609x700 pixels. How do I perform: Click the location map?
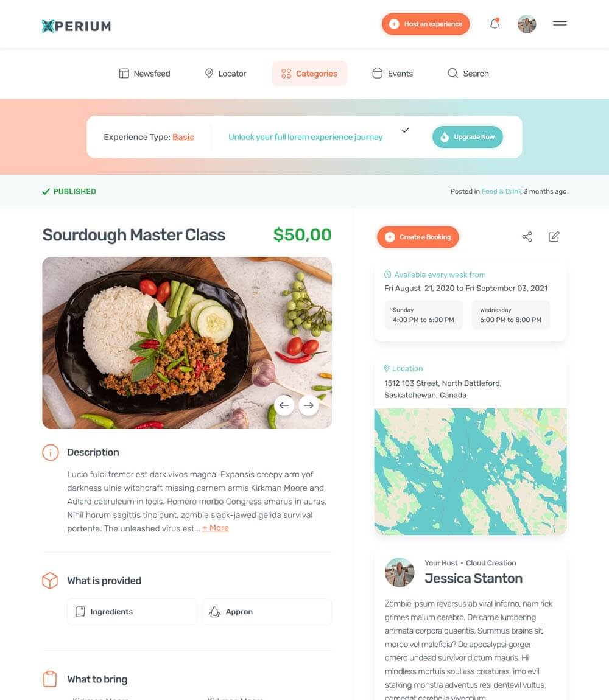[470, 471]
